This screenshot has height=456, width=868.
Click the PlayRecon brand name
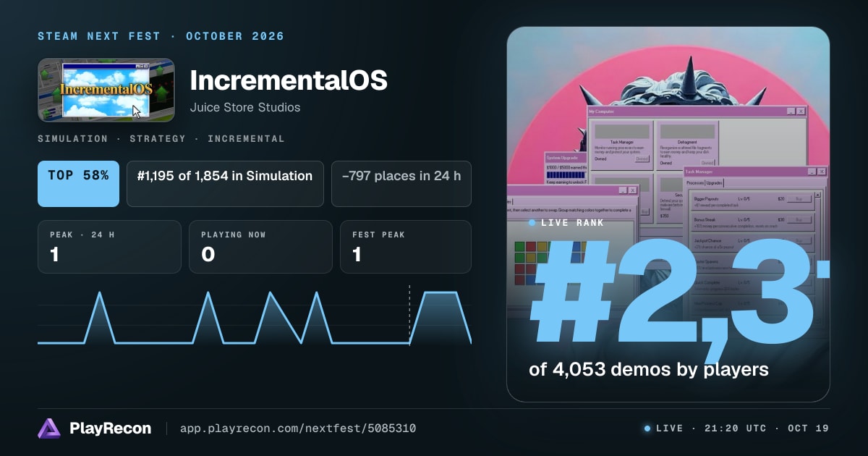pos(110,428)
